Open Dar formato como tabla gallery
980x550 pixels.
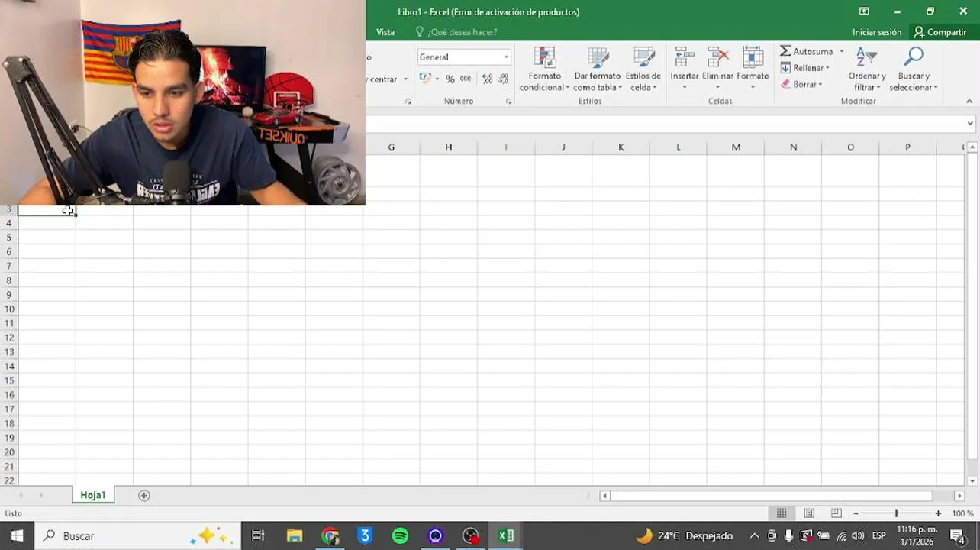coord(598,69)
